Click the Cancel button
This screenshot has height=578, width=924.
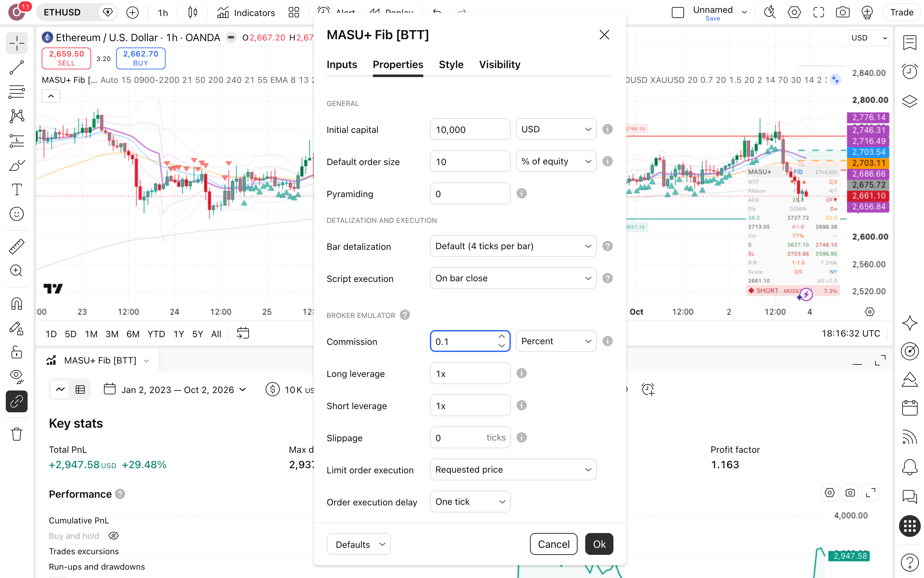(x=554, y=544)
